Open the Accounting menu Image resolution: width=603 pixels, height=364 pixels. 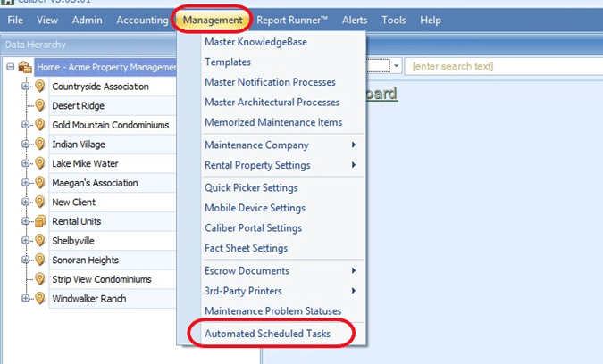coord(142,20)
